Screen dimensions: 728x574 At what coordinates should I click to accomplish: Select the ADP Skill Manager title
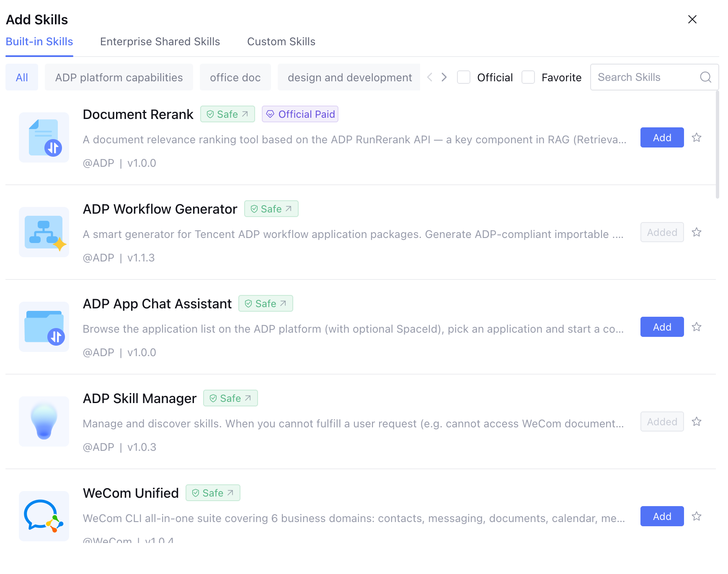[139, 398]
